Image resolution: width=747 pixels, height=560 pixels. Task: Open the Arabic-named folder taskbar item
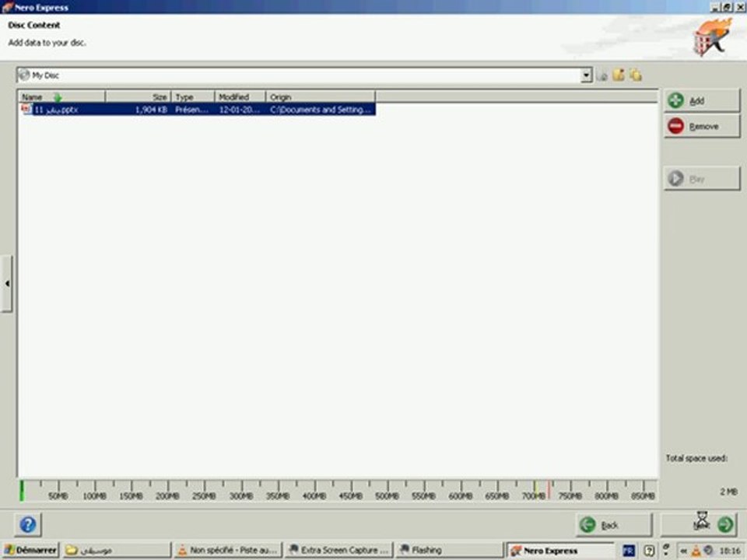click(x=117, y=550)
